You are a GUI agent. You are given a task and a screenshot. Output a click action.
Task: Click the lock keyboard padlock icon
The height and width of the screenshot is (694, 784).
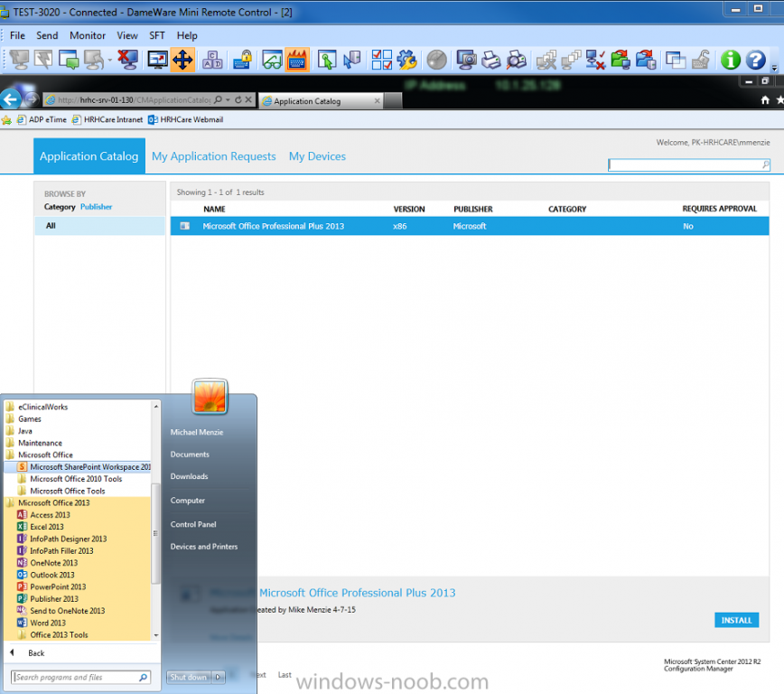pyautogui.click(x=242, y=60)
